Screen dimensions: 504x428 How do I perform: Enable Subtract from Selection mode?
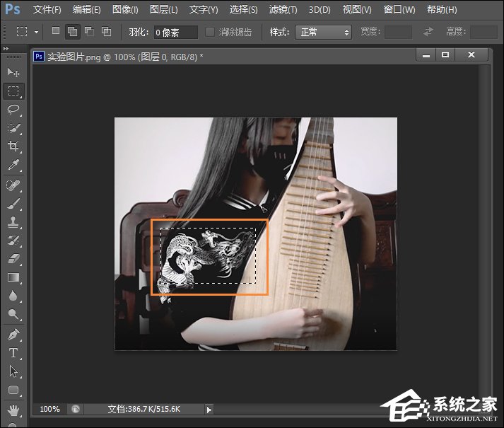[x=89, y=32]
